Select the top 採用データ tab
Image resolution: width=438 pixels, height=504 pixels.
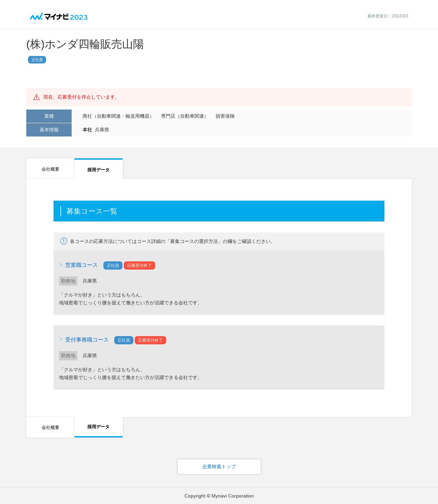(99, 169)
